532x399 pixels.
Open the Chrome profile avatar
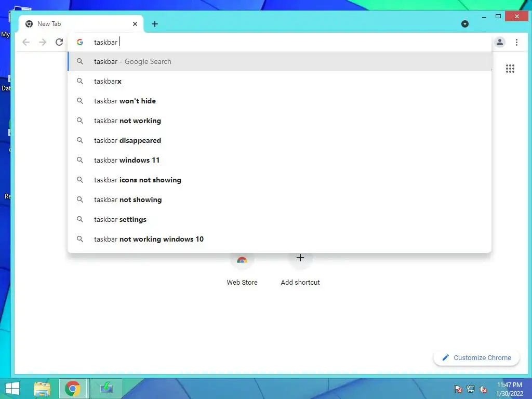pos(500,42)
